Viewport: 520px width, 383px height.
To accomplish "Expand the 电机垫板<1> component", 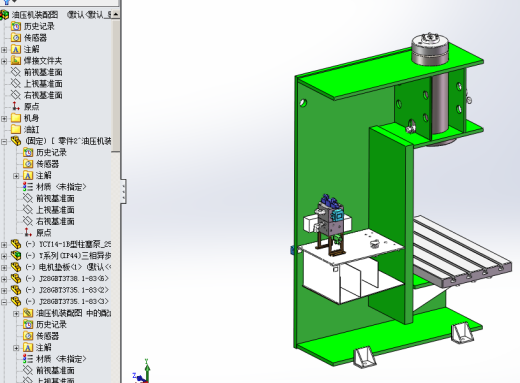I will [x=4, y=268].
